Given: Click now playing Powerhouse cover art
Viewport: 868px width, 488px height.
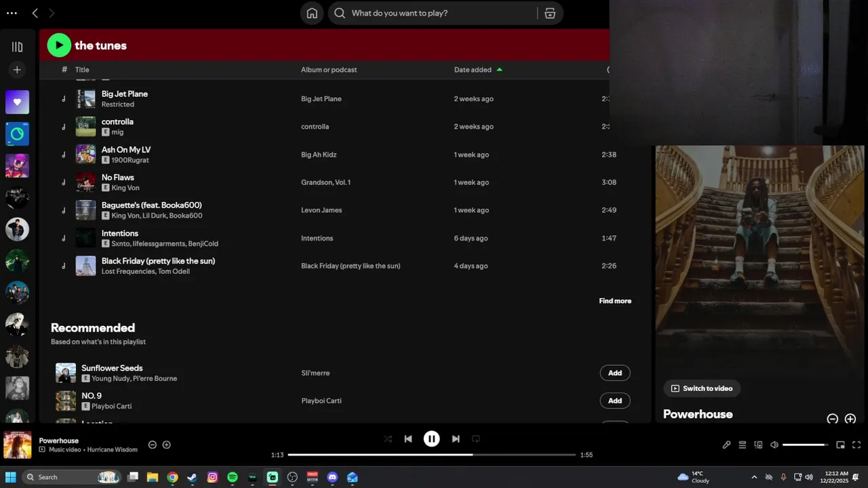Looking at the screenshot, I should click(x=18, y=445).
